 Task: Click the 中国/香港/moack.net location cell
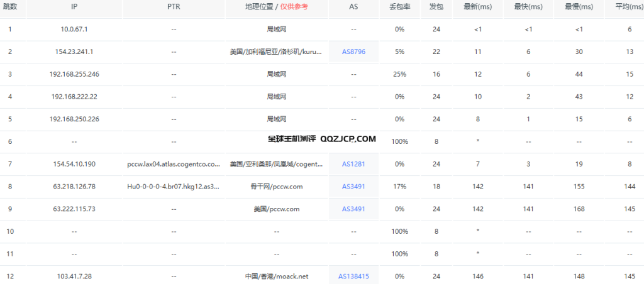(x=277, y=276)
